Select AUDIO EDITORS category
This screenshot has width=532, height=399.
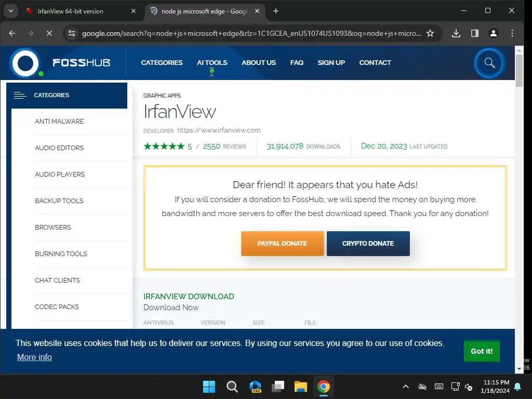[x=59, y=148]
